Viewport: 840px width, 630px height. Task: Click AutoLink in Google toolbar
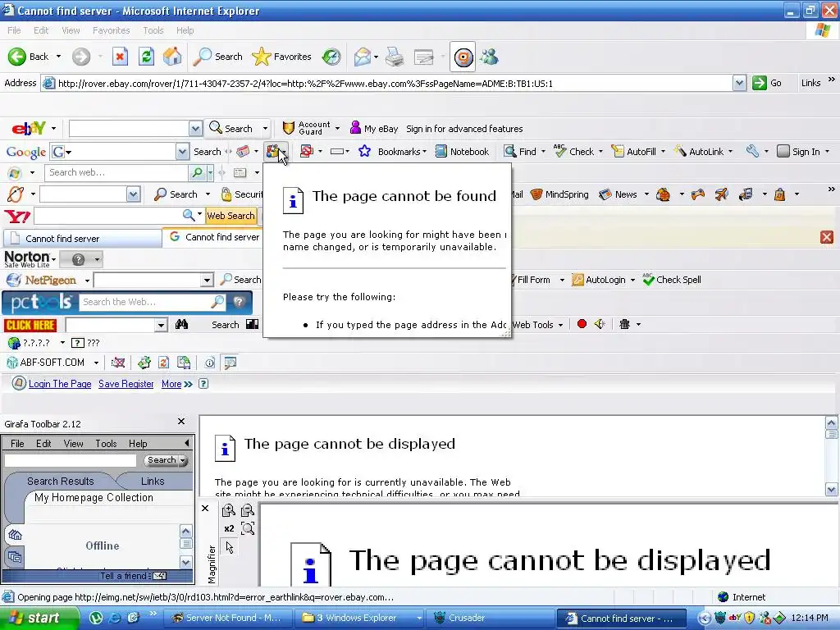[x=700, y=152]
